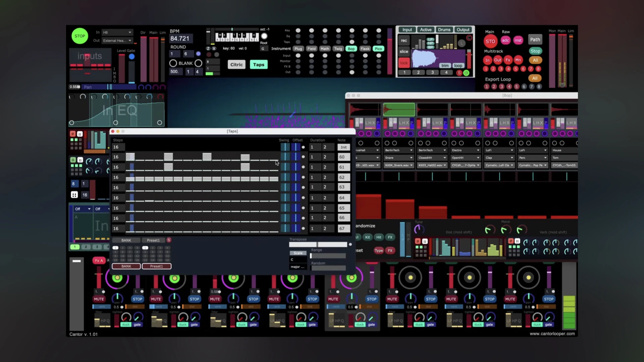644x362 pixels.
Task: Open the External Headphones output dropdown
Action: tap(117, 41)
